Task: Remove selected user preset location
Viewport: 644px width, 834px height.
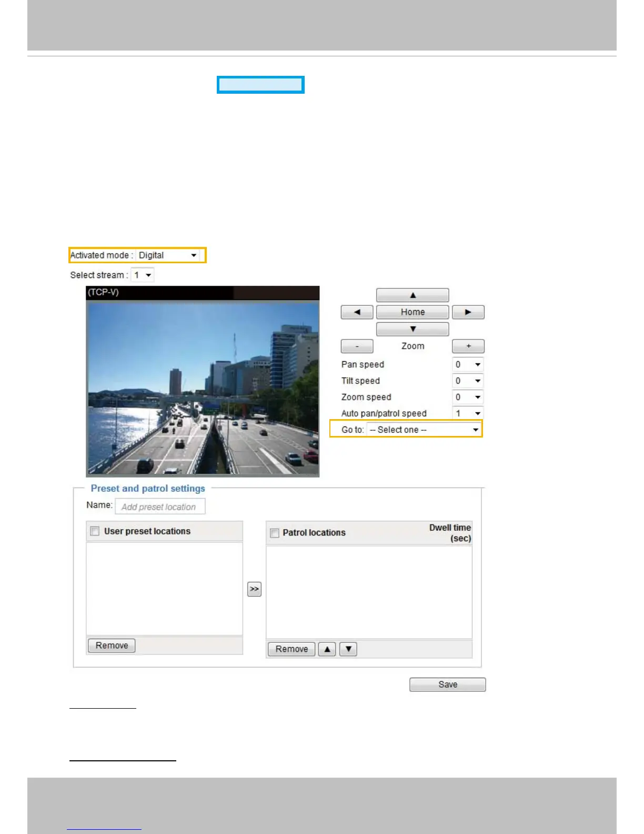Action: (112, 646)
